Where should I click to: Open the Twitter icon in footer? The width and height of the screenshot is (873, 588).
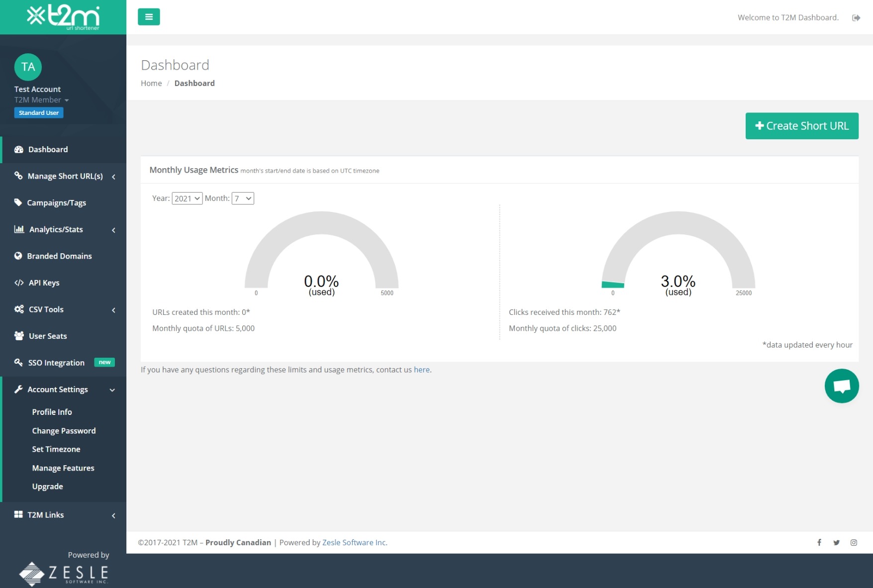coord(836,543)
